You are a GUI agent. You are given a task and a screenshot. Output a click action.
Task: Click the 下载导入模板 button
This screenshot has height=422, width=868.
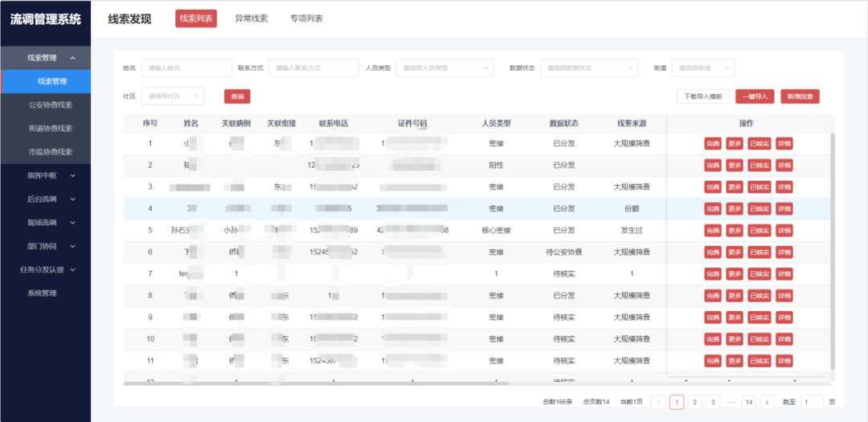tap(703, 96)
